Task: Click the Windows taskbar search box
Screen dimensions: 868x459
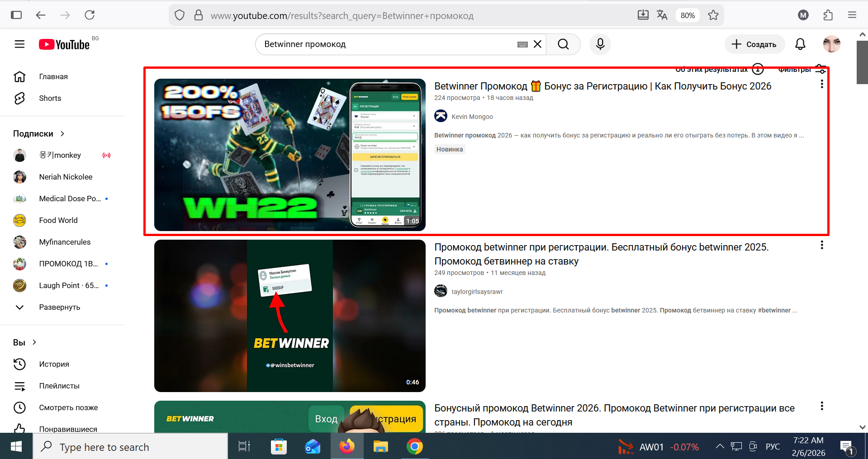Action: pyautogui.click(x=130, y=447)
